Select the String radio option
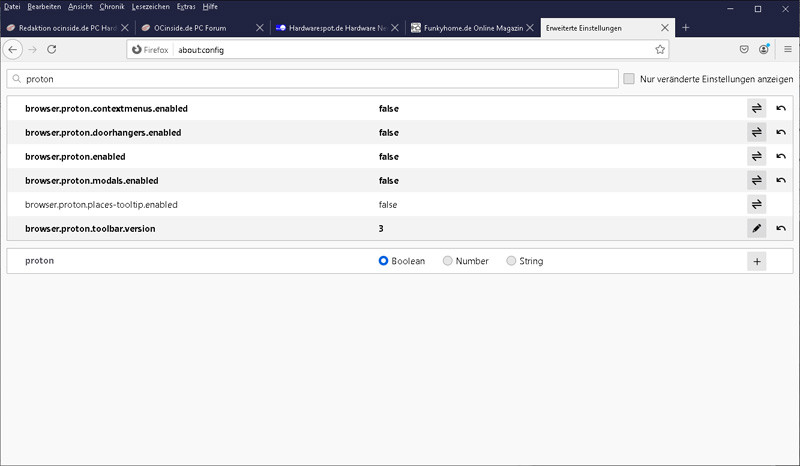800x466 pixels. pos(511,261)
